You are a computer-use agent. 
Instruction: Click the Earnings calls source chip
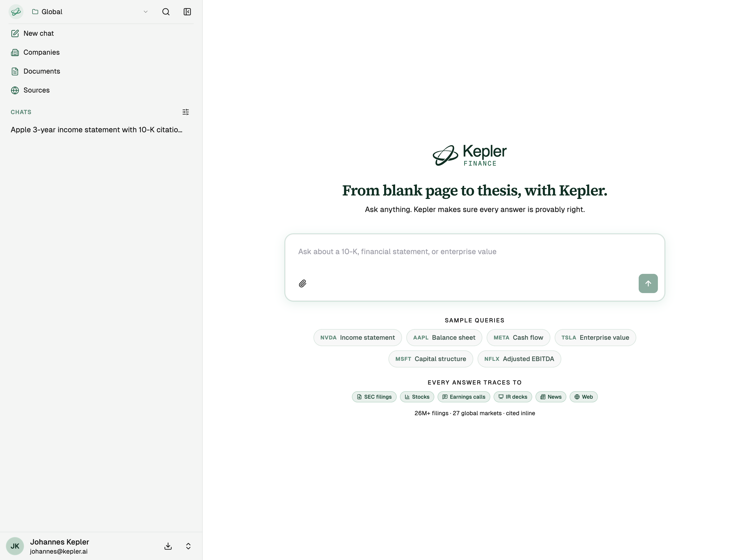464,397
